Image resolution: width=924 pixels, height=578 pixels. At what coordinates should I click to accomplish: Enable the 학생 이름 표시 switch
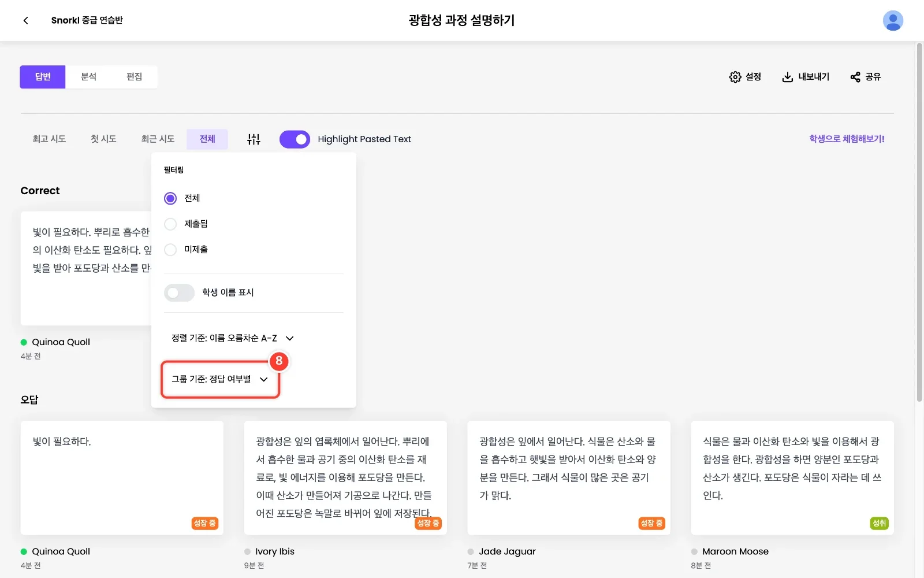pyautogui.click(x=179, y=292)
